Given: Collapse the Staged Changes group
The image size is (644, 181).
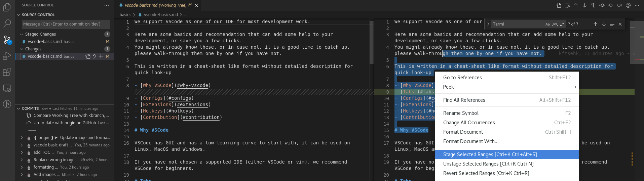Looking at the screenshot, I should [x=22, y=34].
